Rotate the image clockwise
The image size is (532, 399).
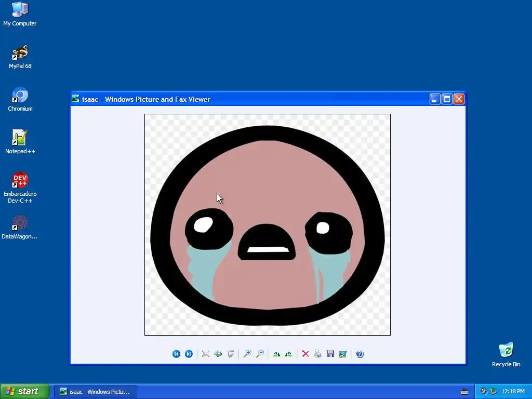tap(276, 354)
